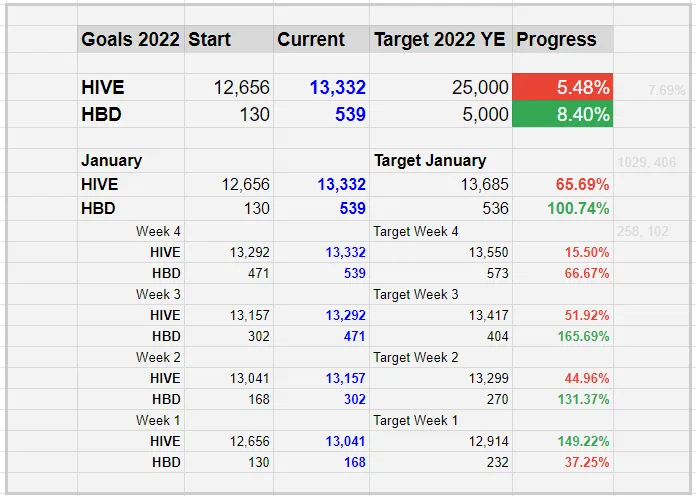Viewport: 696px width, 496px height.
Task: Click the 131.37% progress cell
Action: [x=563, y=399]
